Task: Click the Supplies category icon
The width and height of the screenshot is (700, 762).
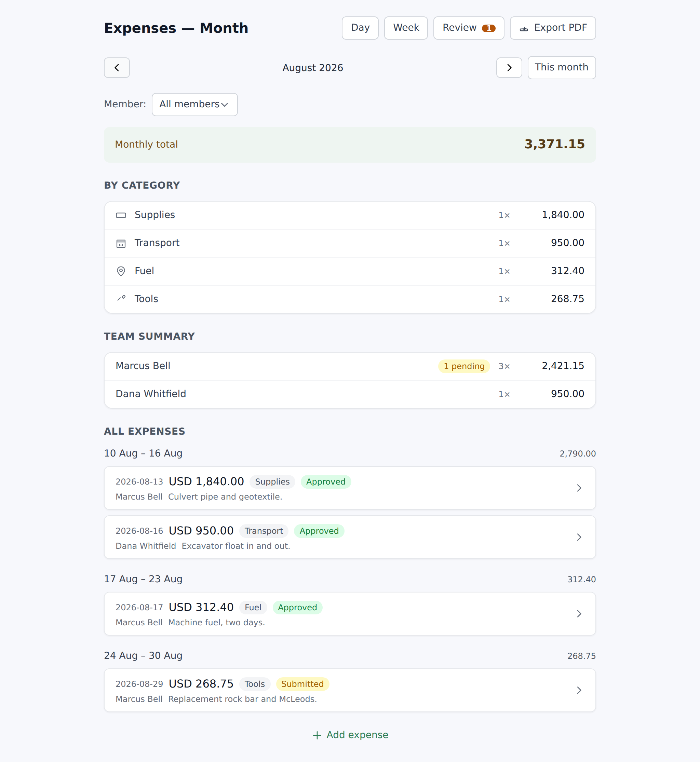Action: point(121,215)
